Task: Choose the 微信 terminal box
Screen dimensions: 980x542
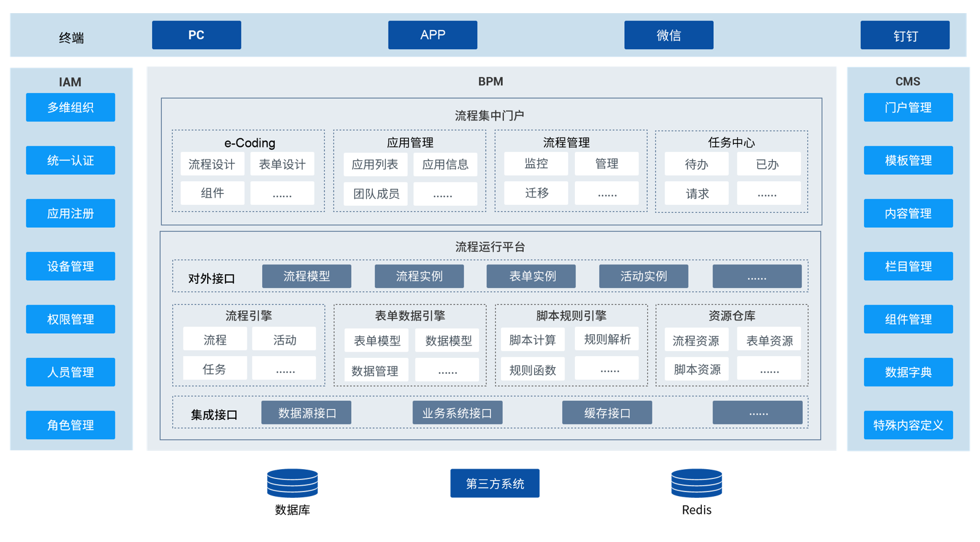Action: 668,35
